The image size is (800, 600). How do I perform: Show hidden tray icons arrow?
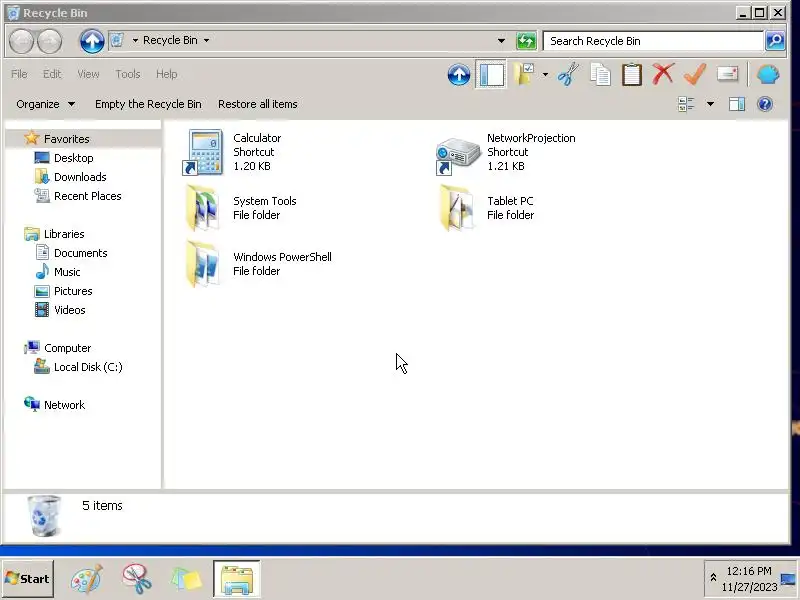click(713, 578)
